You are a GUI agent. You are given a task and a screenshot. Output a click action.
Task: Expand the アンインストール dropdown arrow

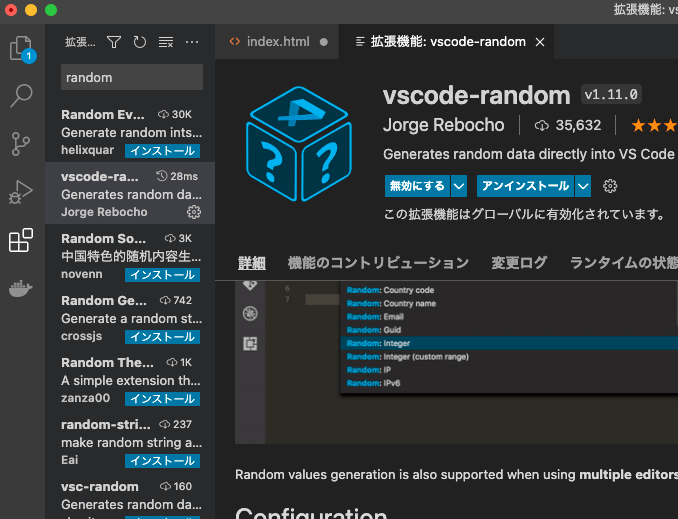(583, 186)
